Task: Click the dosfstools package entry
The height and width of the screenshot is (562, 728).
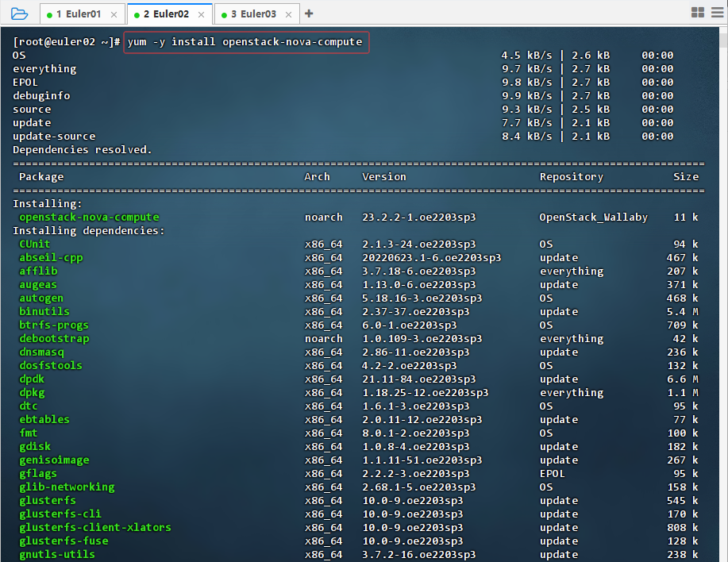Action: coord(51,365)
